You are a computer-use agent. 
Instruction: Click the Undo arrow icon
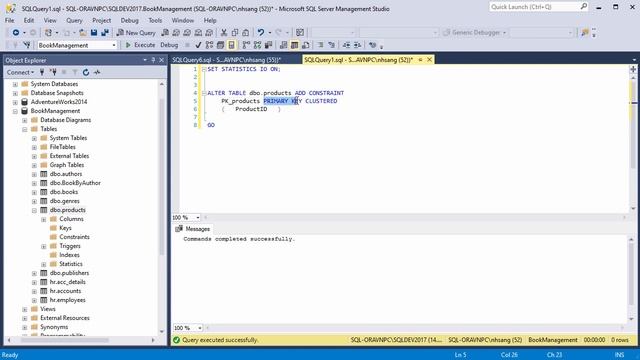point(260,33)
